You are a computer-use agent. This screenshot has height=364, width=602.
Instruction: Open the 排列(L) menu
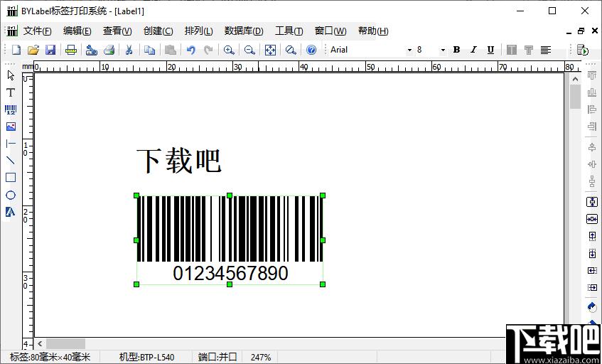[198, 31]
